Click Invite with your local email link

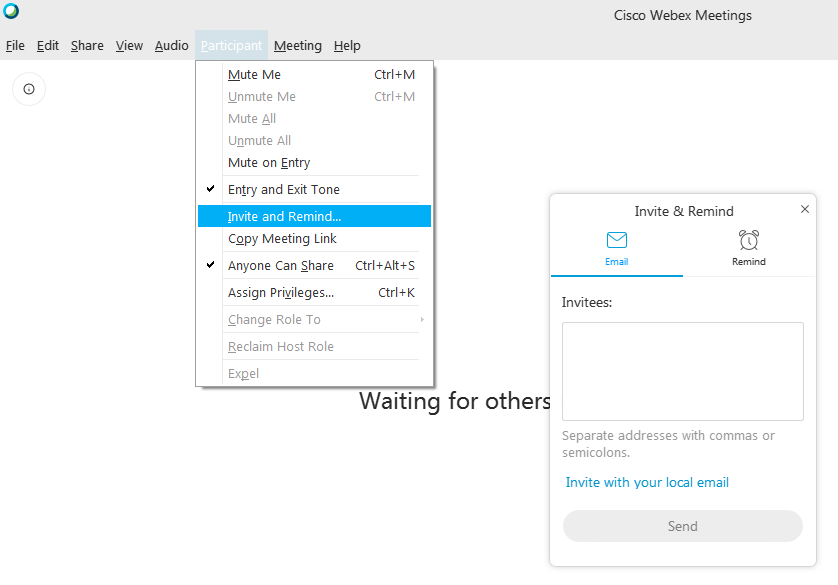pos(647,482)
